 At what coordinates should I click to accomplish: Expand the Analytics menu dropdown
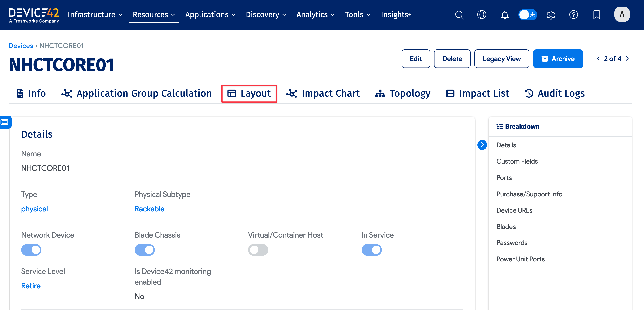(315, 15)
